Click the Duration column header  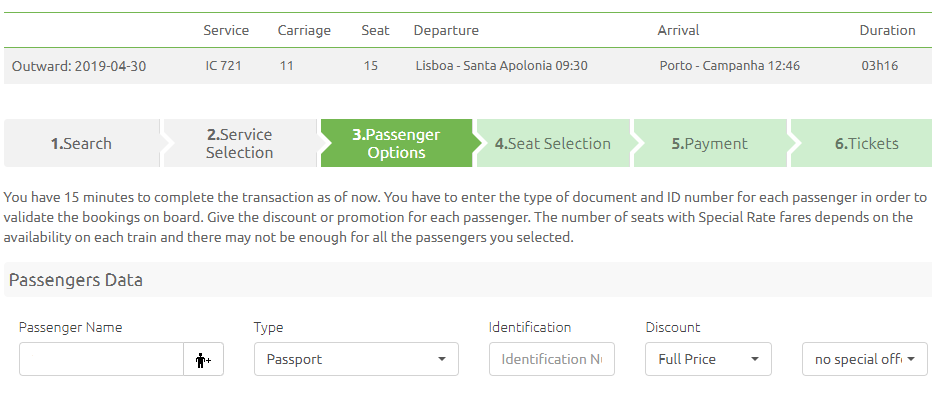887,30
